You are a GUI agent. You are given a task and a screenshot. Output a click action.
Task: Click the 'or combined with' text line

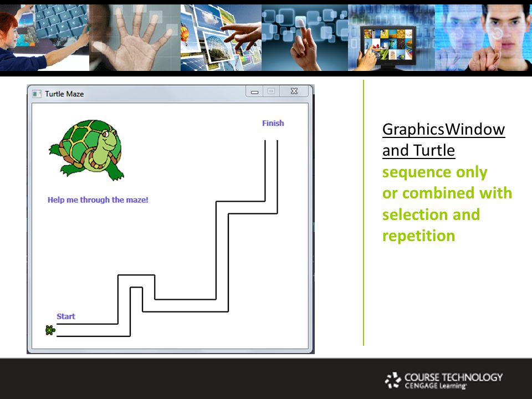[447, 193]
